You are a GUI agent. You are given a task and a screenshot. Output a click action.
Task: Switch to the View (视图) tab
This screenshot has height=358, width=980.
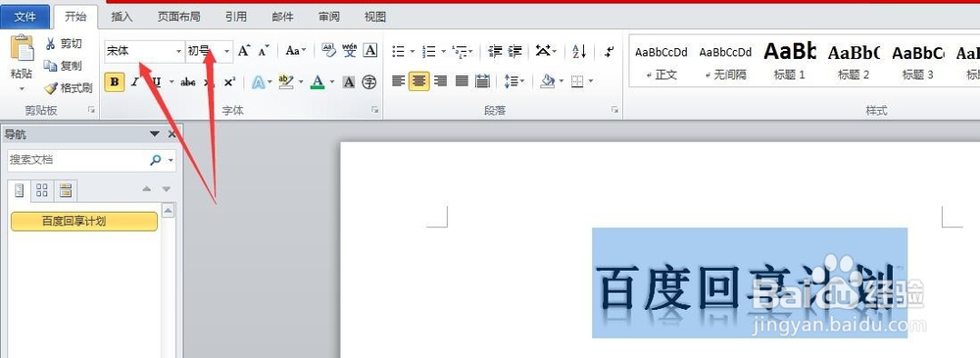[375, 17]
